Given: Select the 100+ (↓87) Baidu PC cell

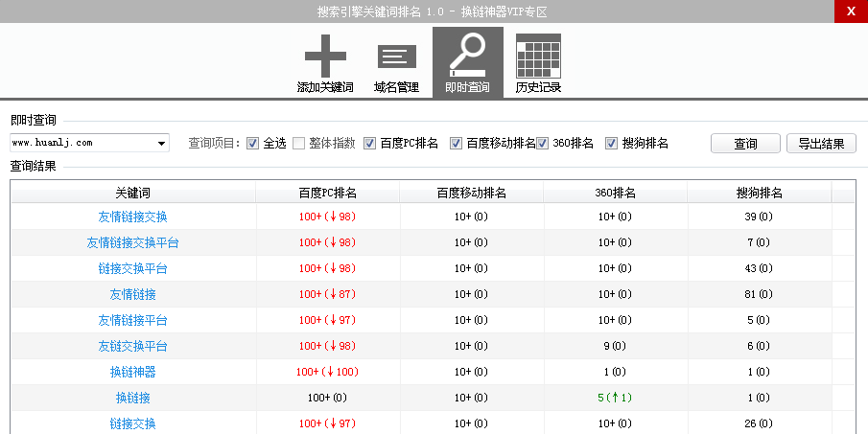Looking at the screenshot, I should [x=327, y=294].
